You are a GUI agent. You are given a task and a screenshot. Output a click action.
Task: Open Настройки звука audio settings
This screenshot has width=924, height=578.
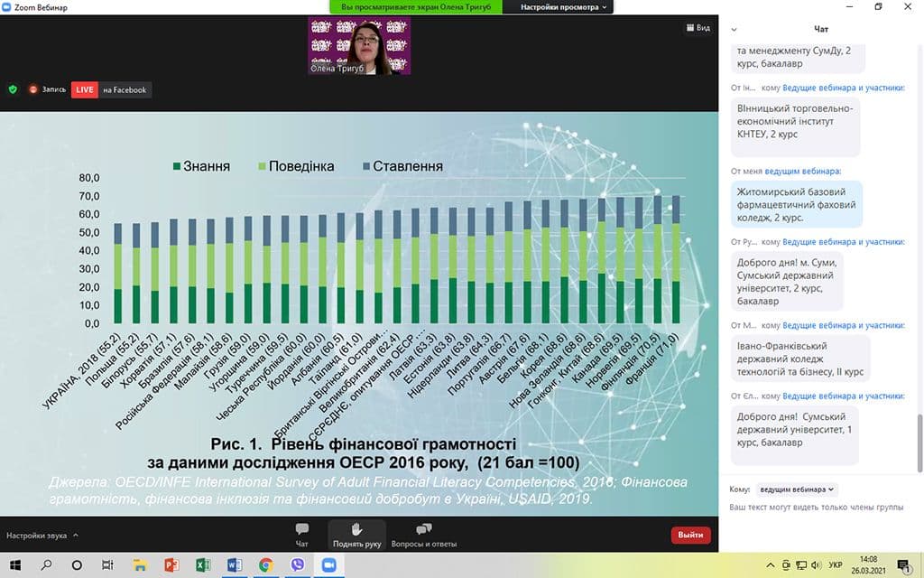coord(36,536)
